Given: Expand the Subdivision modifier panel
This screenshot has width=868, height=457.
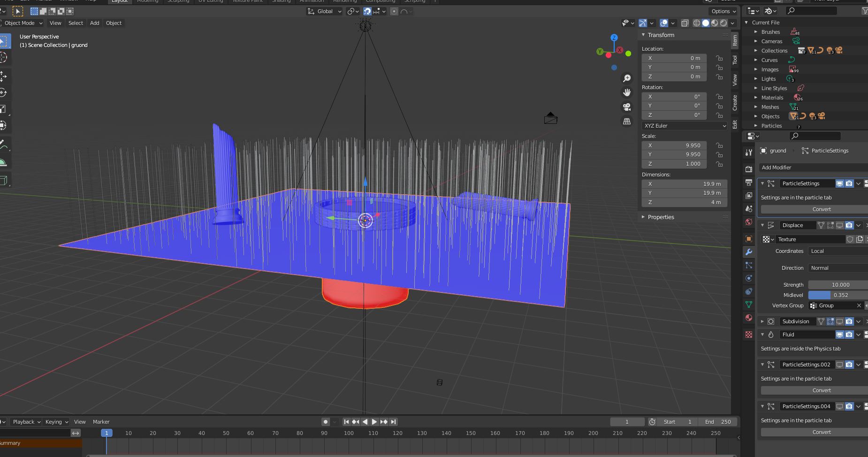Looking at the screenshot, I should point(762,321).
